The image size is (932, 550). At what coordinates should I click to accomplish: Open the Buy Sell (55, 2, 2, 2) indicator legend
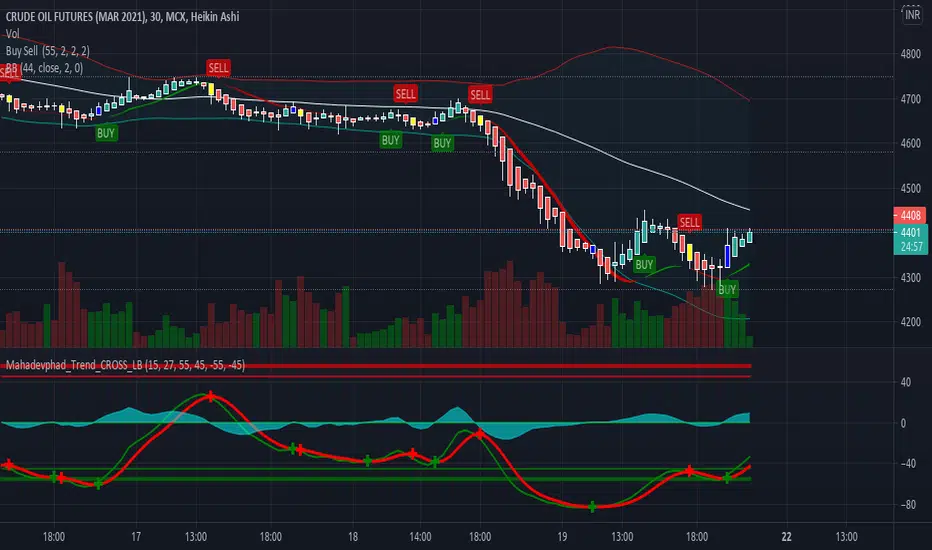point(48,51)
